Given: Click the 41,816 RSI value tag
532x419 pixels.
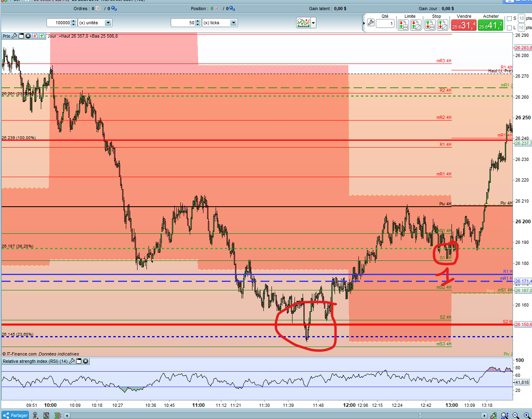Looking at the screenshot, I should click(x=522, y=382).
